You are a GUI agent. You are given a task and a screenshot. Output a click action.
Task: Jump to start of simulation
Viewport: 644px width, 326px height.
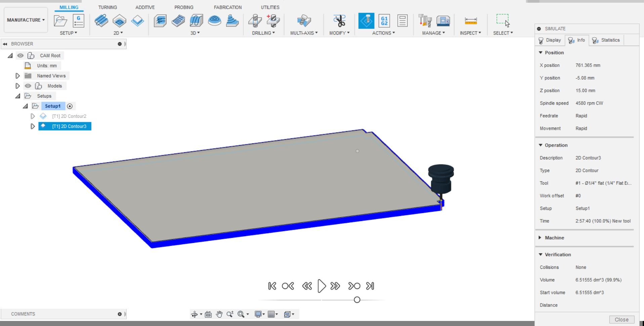(272, 286)
